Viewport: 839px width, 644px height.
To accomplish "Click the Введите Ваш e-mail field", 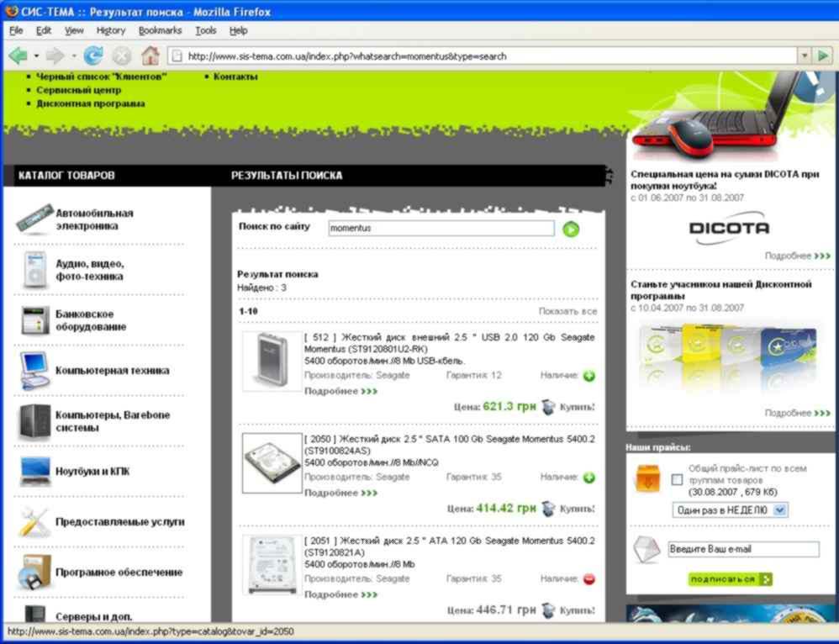I will [743, 549].
